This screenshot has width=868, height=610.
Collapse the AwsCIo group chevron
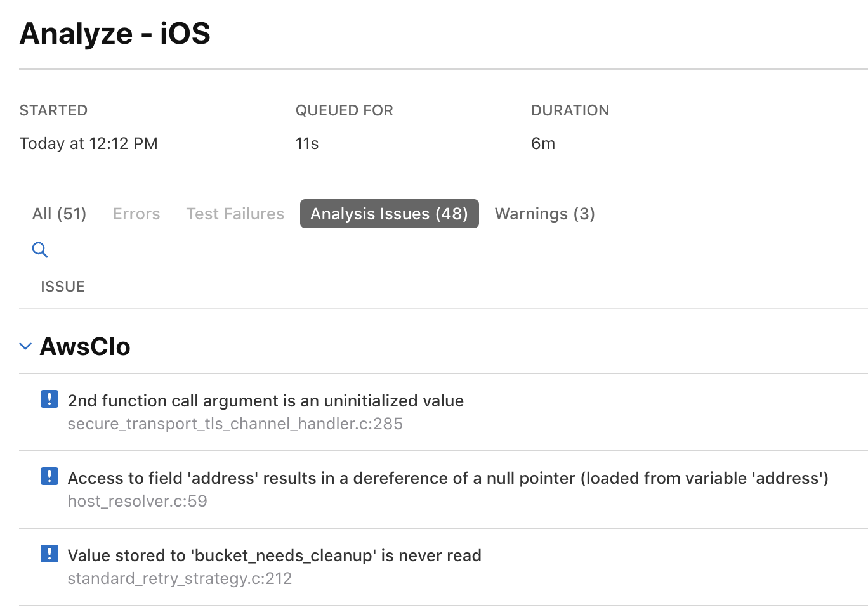click(x=25, y=346)
